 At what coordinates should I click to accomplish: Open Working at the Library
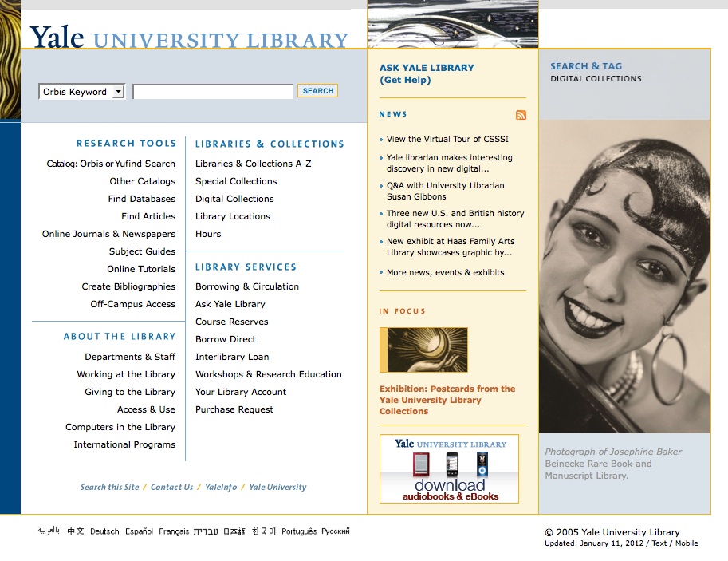coord(126,374)
